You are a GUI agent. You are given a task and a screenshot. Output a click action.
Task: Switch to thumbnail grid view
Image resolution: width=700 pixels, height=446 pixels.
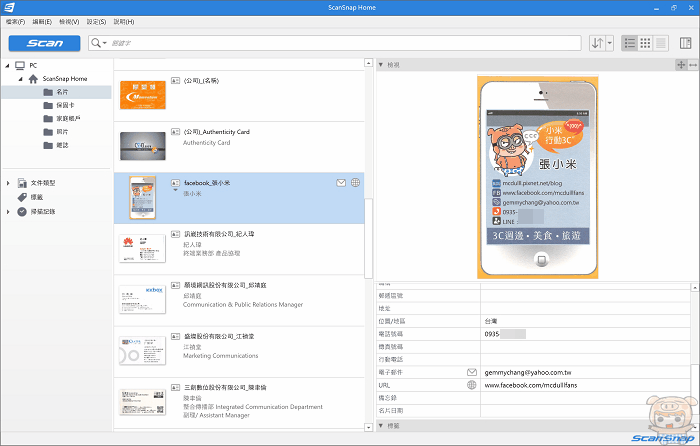(x=646, y=43)
